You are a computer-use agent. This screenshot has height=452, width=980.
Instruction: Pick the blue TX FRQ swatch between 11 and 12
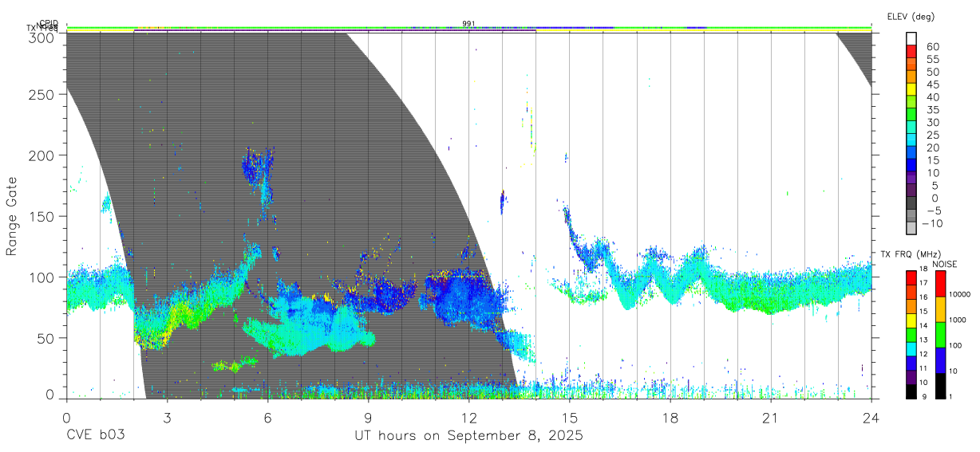911,363
